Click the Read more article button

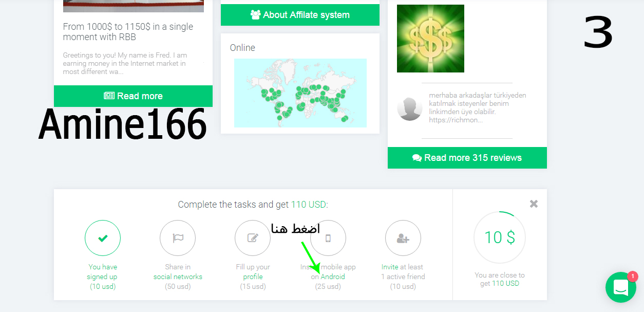pyautogui.click(x=133, y=96)
